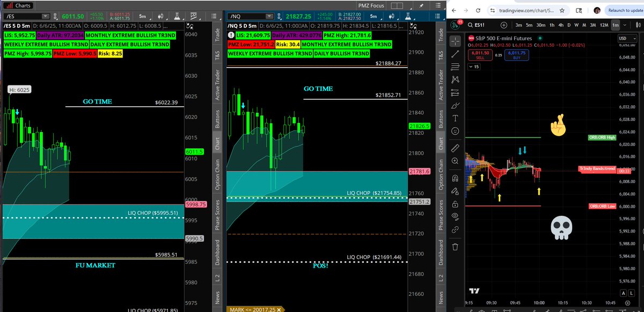This screenshot has width=644, height=312.
Task: Open TradingView main menu logo icon
Action: click(x=455, y=24)
